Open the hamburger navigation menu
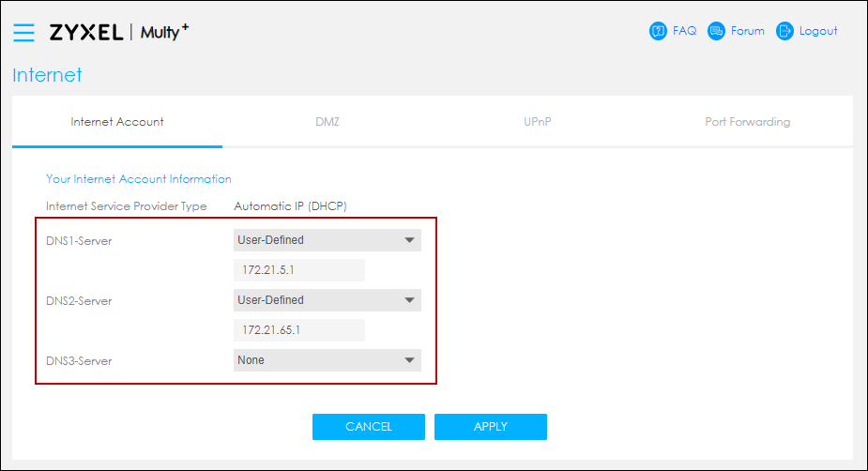868x471 pixels. tap(23, 33)
